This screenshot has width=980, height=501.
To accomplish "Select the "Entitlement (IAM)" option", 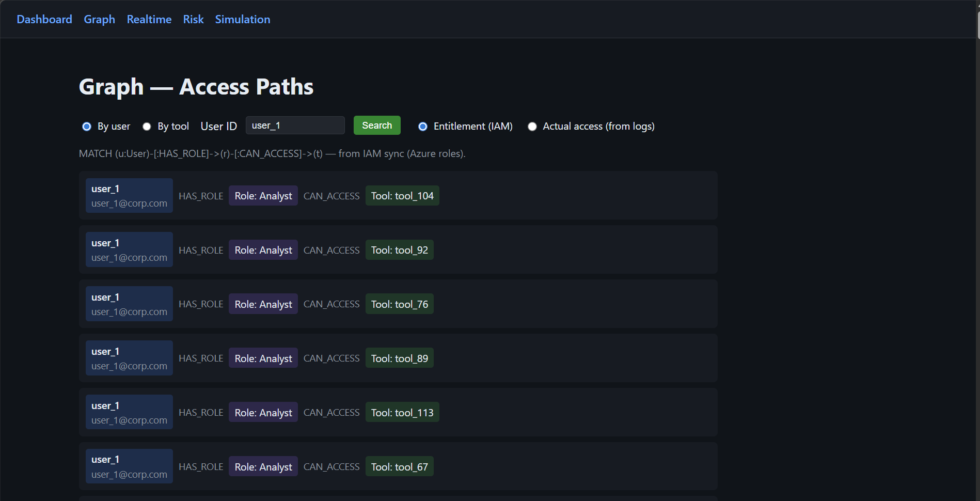I will tap(423, 127).
